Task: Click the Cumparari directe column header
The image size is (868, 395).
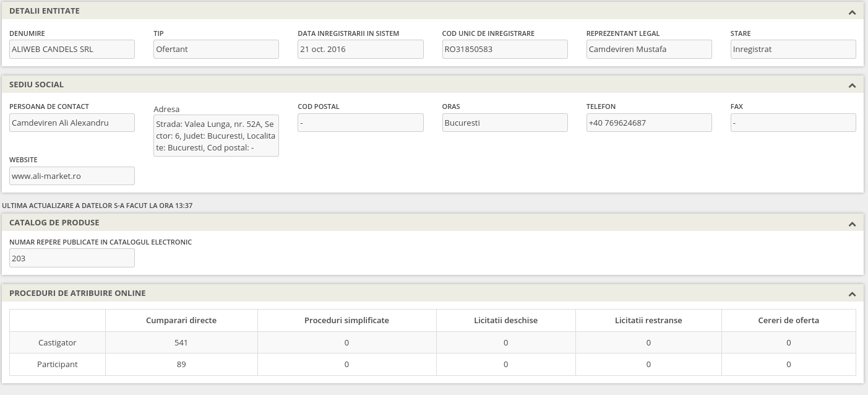Action: coord(181,320)
